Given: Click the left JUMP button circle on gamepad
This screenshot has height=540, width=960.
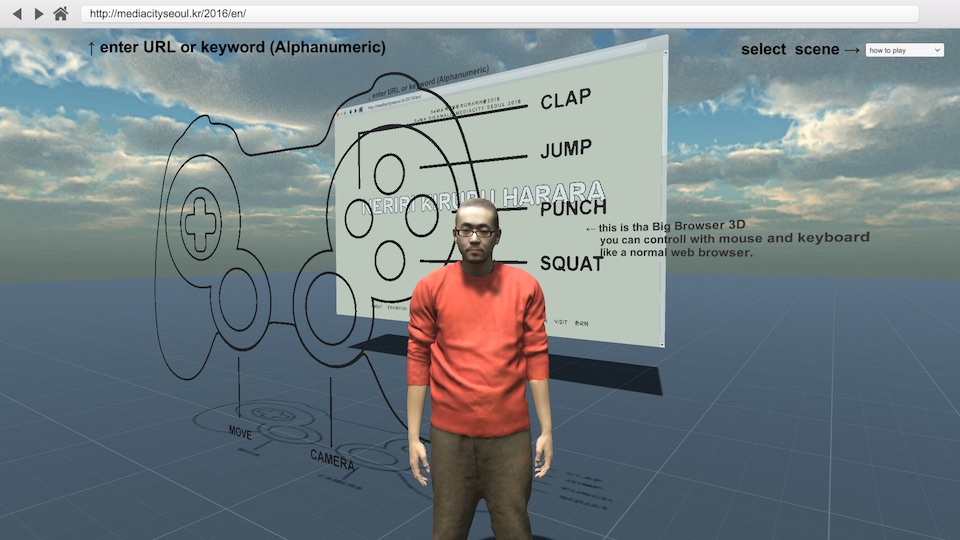Looking at the screenshot, I should [x=358, y=217].
